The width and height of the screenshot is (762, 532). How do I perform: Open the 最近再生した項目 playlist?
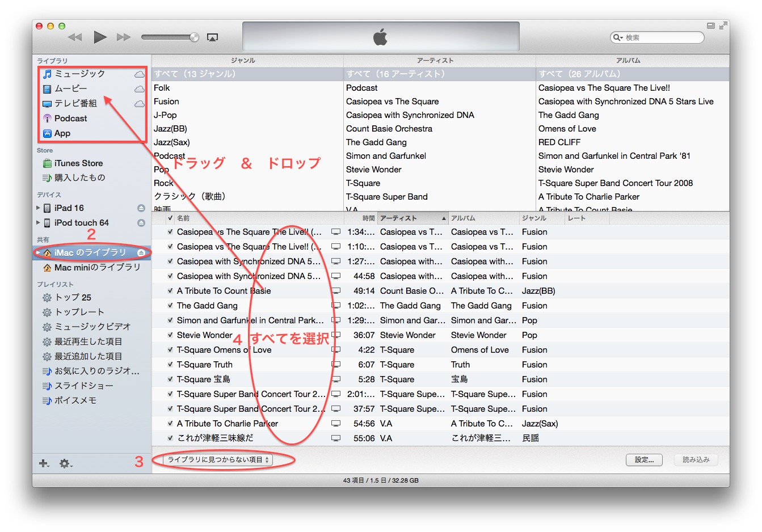click(82, 341)
